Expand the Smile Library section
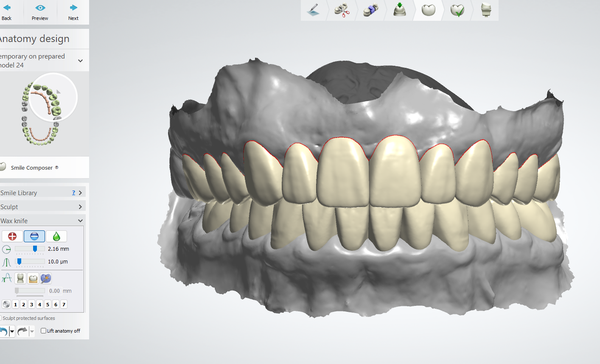Screen dimensions: 600x364 [x=80, y=193]
